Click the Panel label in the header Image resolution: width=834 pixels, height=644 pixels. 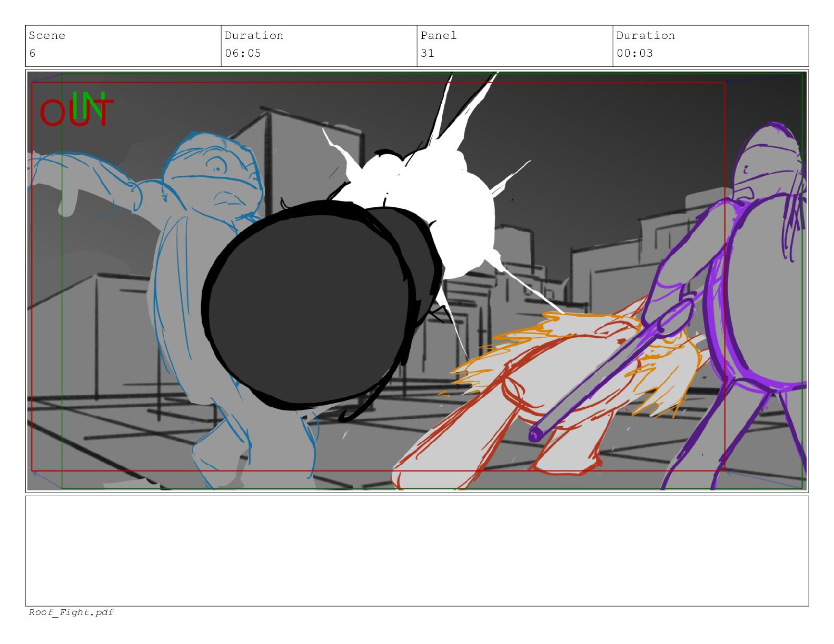[x=439, y=35]
